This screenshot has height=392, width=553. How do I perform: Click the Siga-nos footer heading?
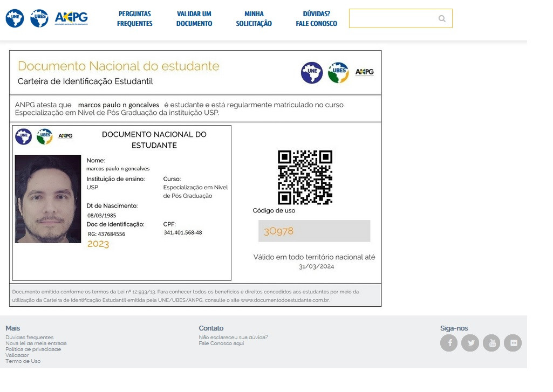pos(454,328)
